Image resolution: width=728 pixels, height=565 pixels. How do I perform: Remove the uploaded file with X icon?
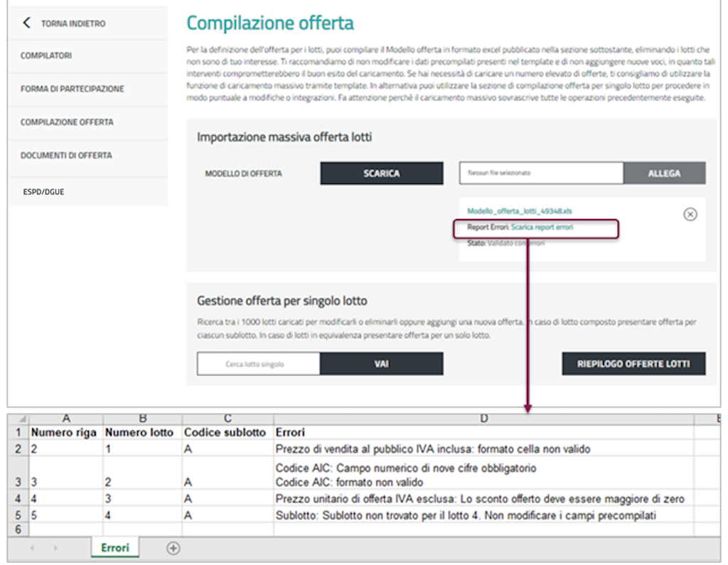pos(690,215)
